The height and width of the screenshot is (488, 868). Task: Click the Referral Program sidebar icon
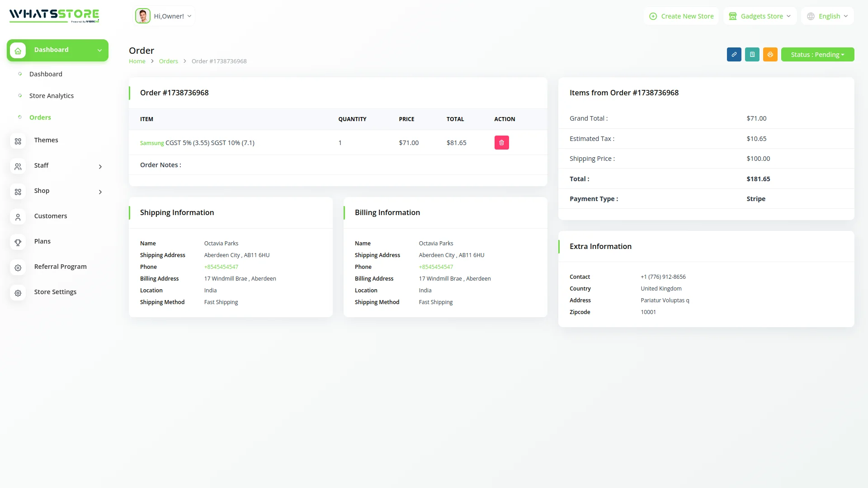pyautogui.click(x=18, y=267)
